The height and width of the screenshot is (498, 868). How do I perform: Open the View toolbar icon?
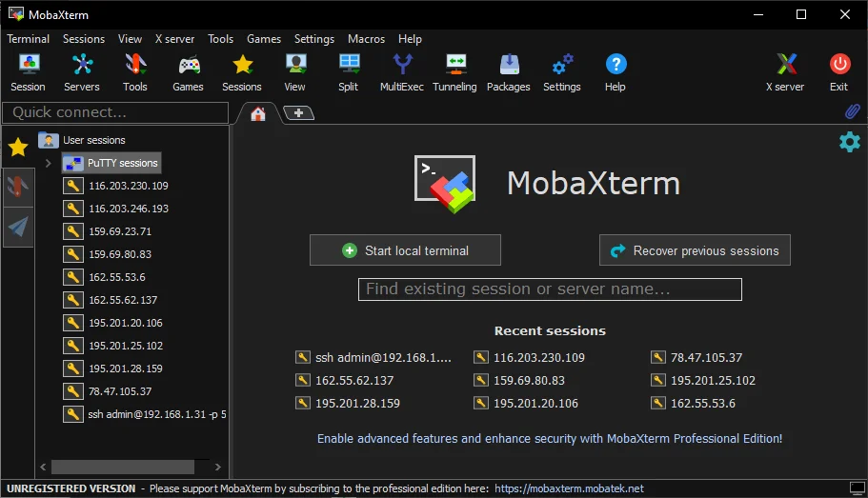click(295, 72)
